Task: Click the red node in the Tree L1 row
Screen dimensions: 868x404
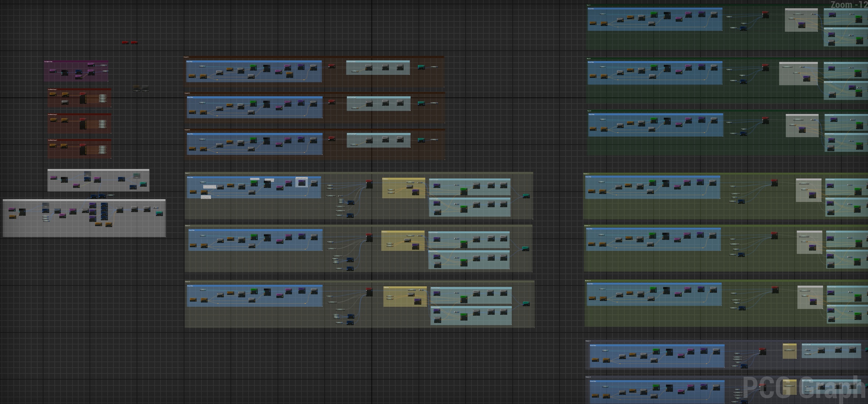Action: [765, 15]
